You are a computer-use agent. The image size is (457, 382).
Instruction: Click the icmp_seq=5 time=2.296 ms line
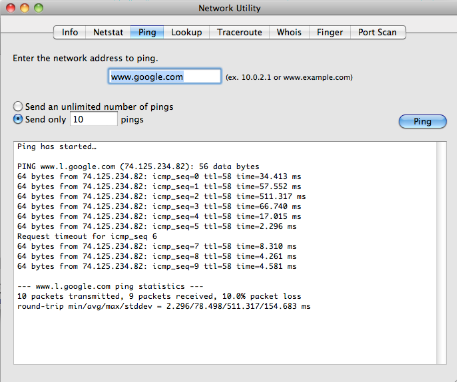pos(157,226)
